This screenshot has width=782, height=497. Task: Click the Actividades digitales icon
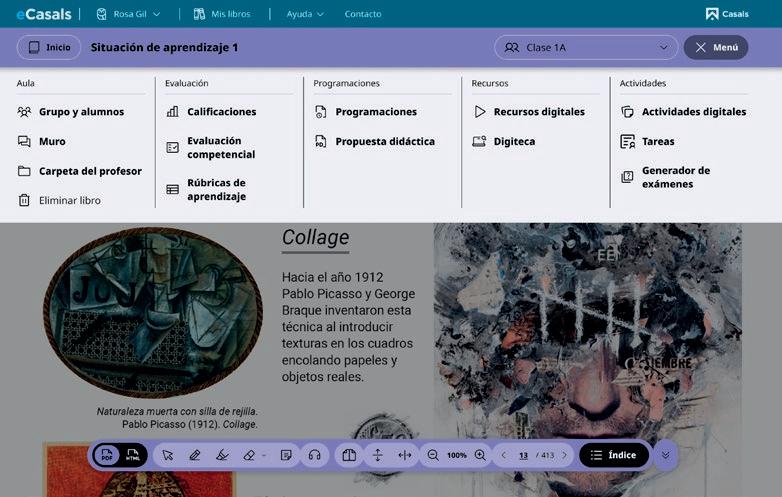coord(627,112)
